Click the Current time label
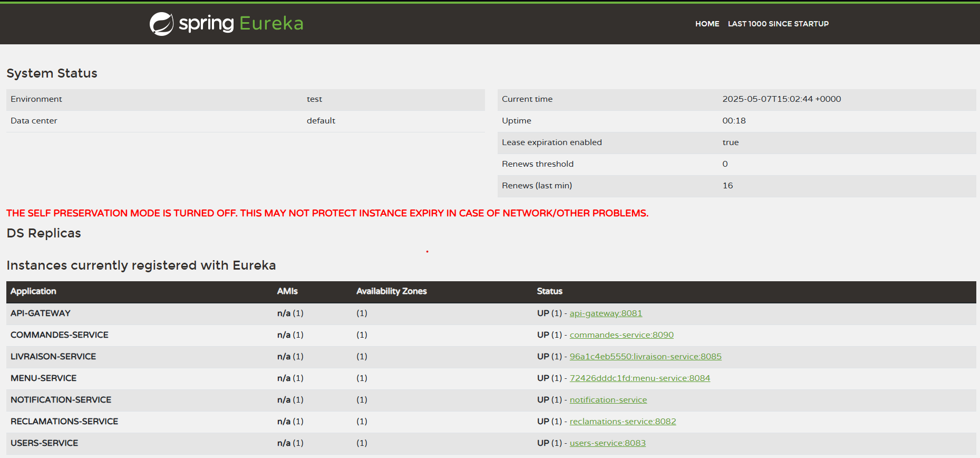980x458 pixels. coord(527,99)
